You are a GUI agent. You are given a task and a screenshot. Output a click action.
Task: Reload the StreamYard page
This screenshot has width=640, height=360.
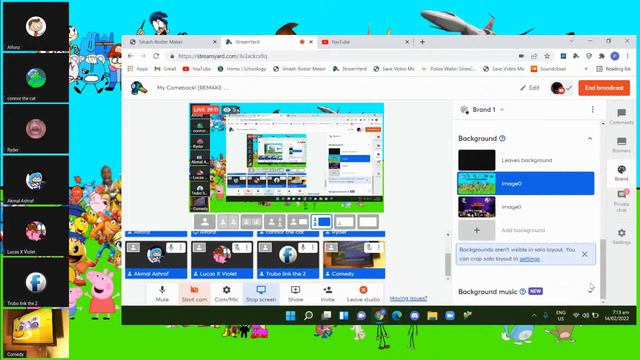(156, 56)
